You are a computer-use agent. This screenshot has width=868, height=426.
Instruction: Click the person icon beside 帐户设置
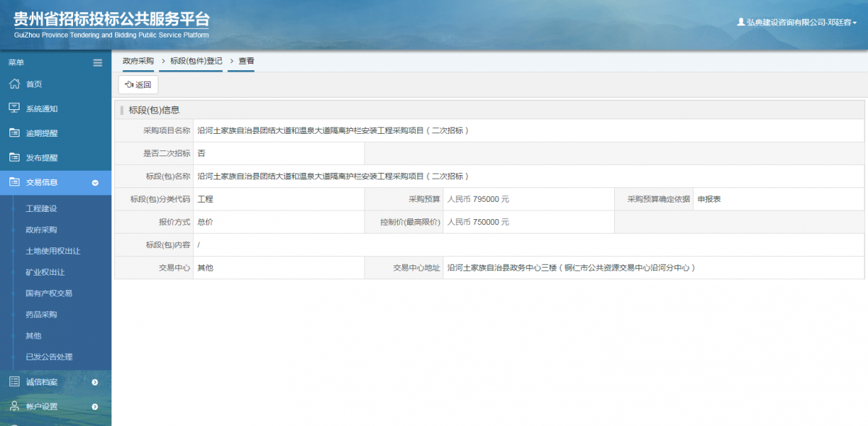click(14, 406)
